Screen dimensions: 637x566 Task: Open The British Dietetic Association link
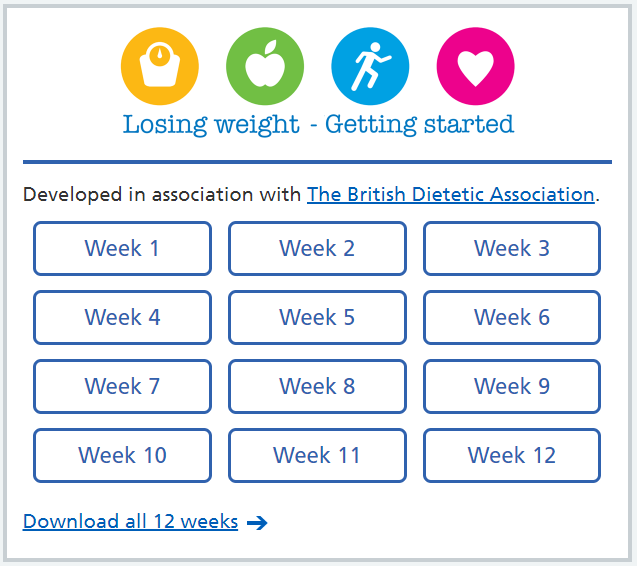[451, 195]
